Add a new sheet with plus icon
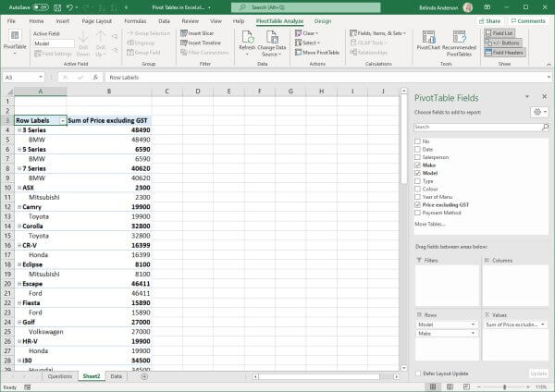This screenshot has width=555, height=392. [x=144, y=376]
